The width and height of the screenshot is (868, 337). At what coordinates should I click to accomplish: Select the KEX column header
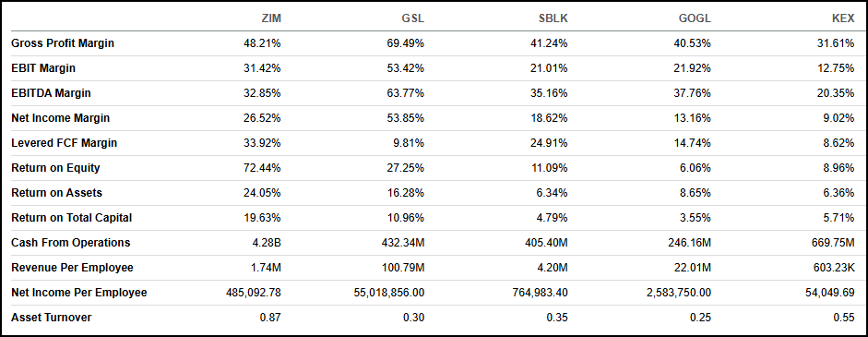[x=844, y=18]
